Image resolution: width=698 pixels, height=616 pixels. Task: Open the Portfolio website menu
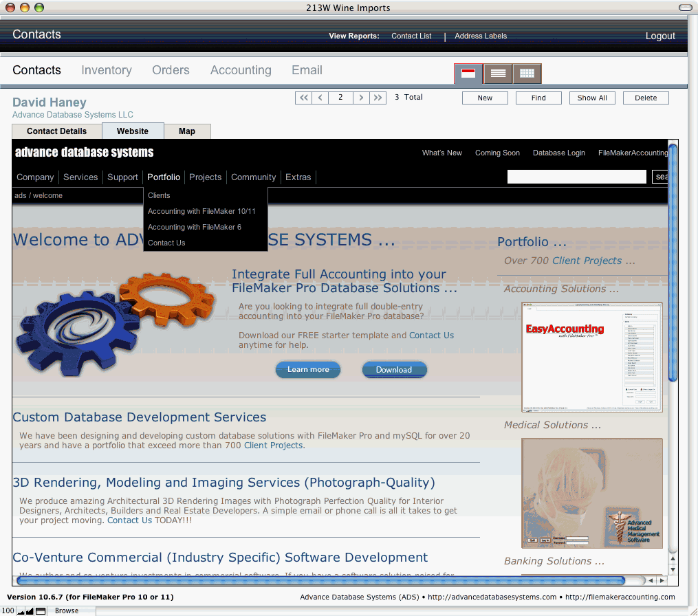[164, 177]
